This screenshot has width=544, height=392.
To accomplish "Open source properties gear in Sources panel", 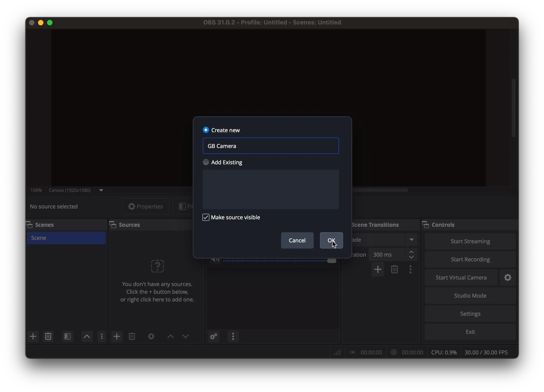I will (151, 336).
